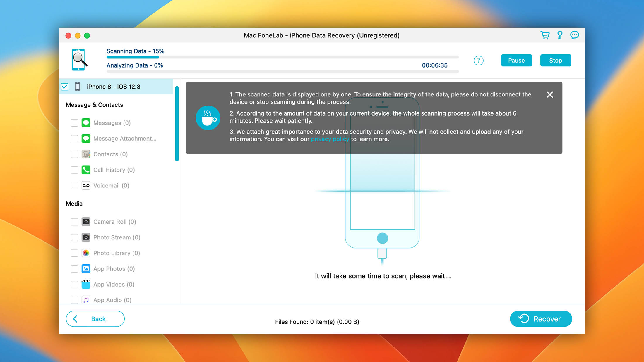Dismiss the scanning notice with X
Image resolution: width=644 pixels, height=362 pixels.
tap(550, 94)
